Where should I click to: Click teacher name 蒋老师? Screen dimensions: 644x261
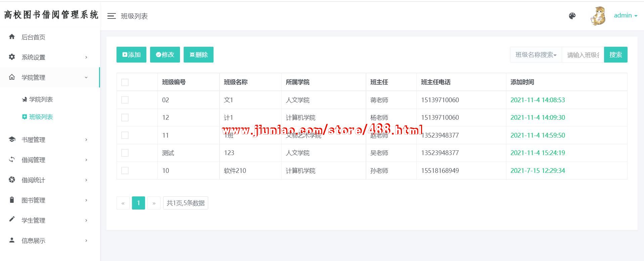click(x=379, y=100)
